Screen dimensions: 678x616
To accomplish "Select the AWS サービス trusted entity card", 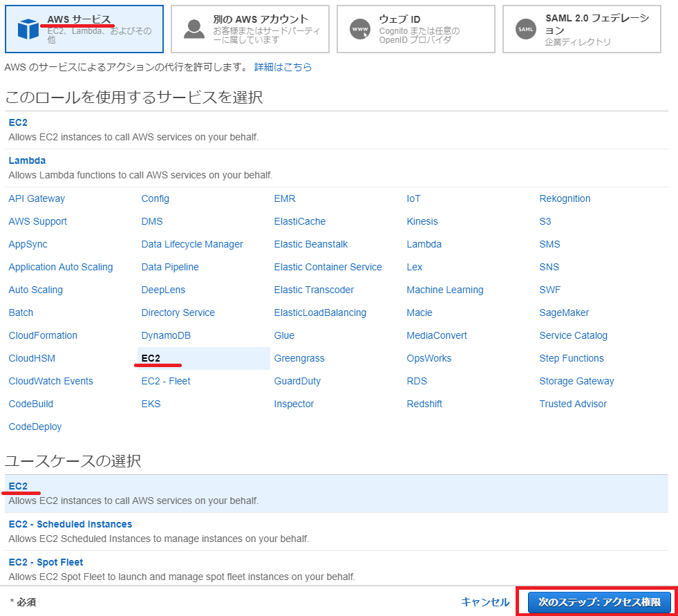I will tap(84, 29).
